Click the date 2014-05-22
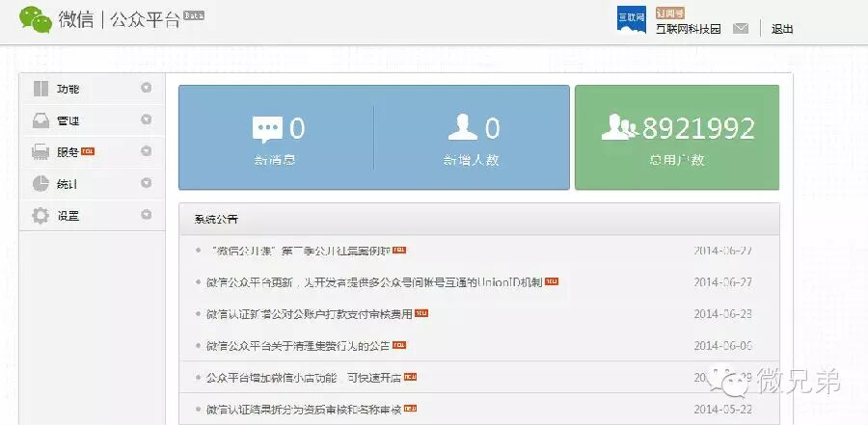Viewport: 868px width, 425px height. [723, 410]
